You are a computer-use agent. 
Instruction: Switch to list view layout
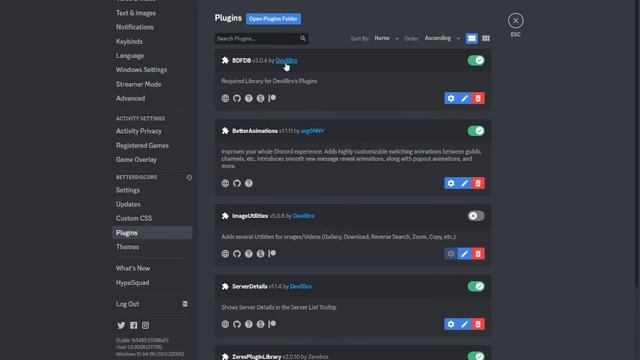[x=471, y=38]
